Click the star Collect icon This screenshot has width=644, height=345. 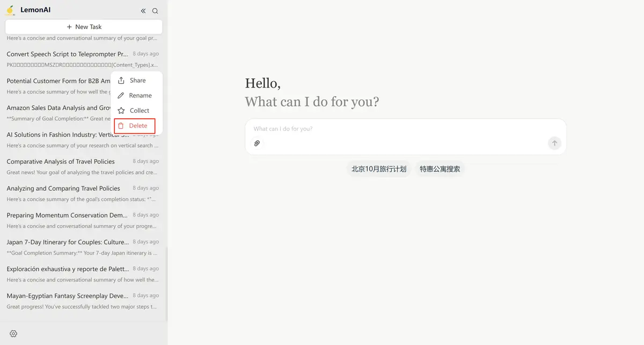point(121,111)
